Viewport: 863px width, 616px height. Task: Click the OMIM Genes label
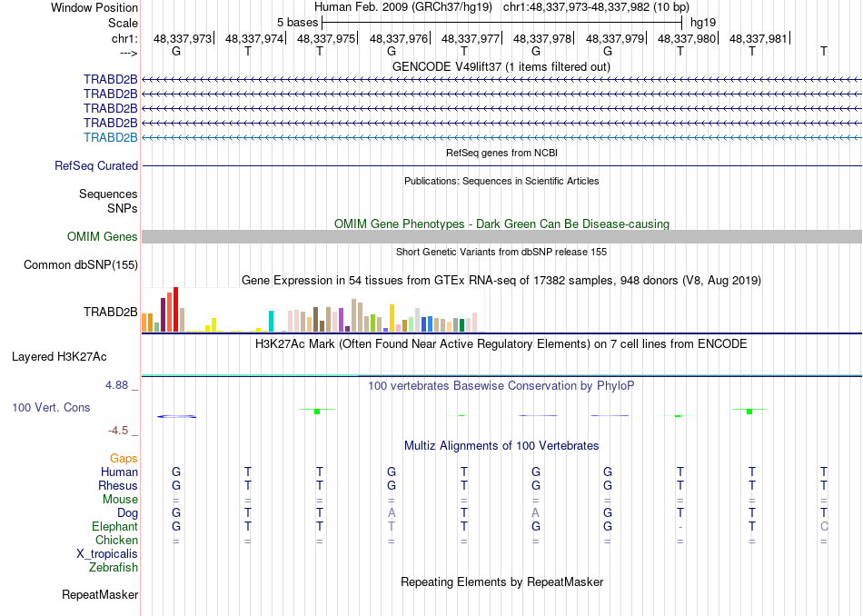(x=102, y=237)
